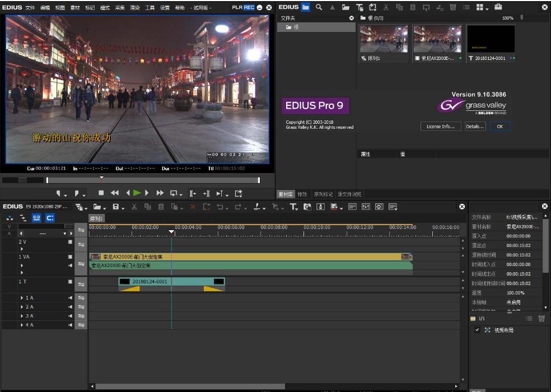Click the Save Project icon in timeline toolbar
This screenshot has height=392, width=551.
115,207
